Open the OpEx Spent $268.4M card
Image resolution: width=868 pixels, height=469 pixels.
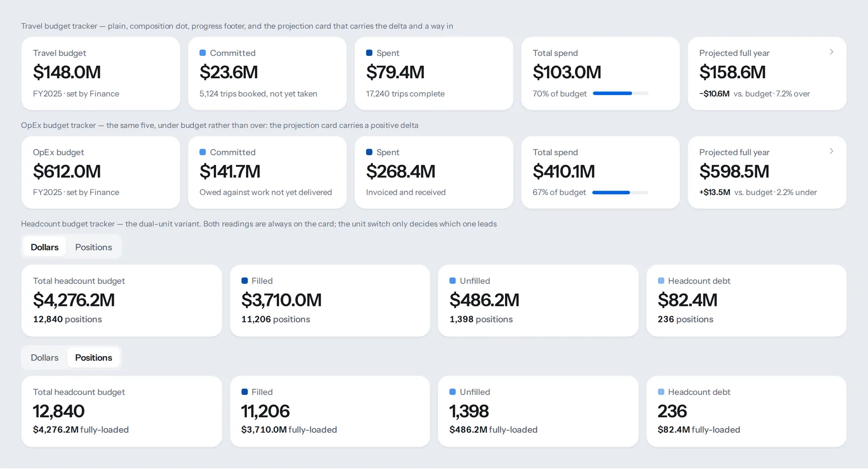point(434,172)
